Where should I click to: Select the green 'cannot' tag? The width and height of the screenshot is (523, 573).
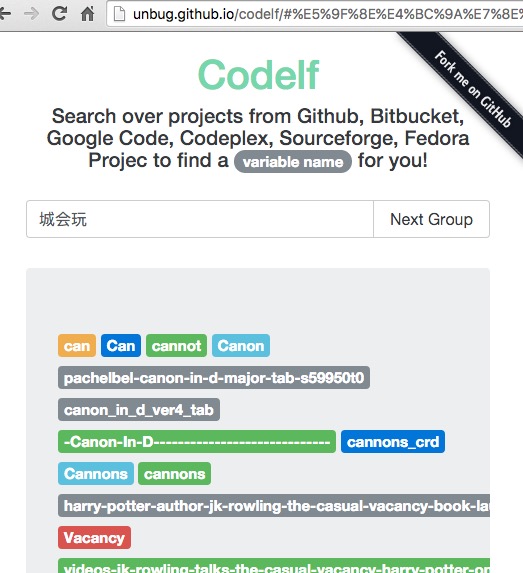point(176,345)
